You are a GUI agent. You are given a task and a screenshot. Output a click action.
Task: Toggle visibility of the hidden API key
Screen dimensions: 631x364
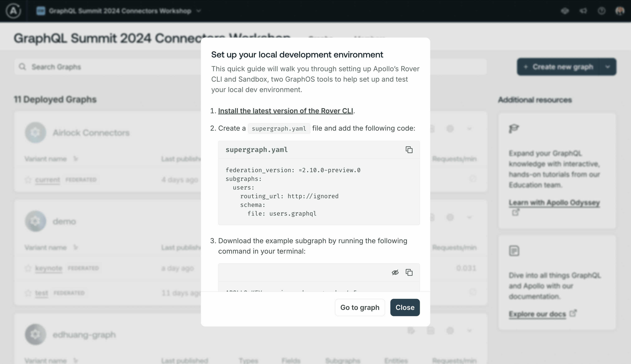click(395, 272)
